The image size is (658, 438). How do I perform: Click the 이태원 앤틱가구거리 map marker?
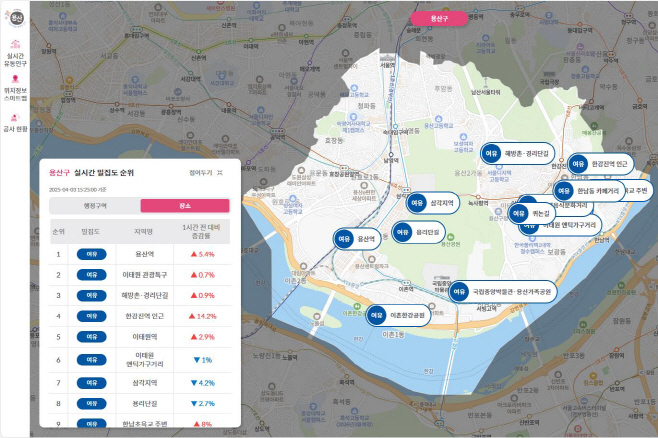(569, 226)
